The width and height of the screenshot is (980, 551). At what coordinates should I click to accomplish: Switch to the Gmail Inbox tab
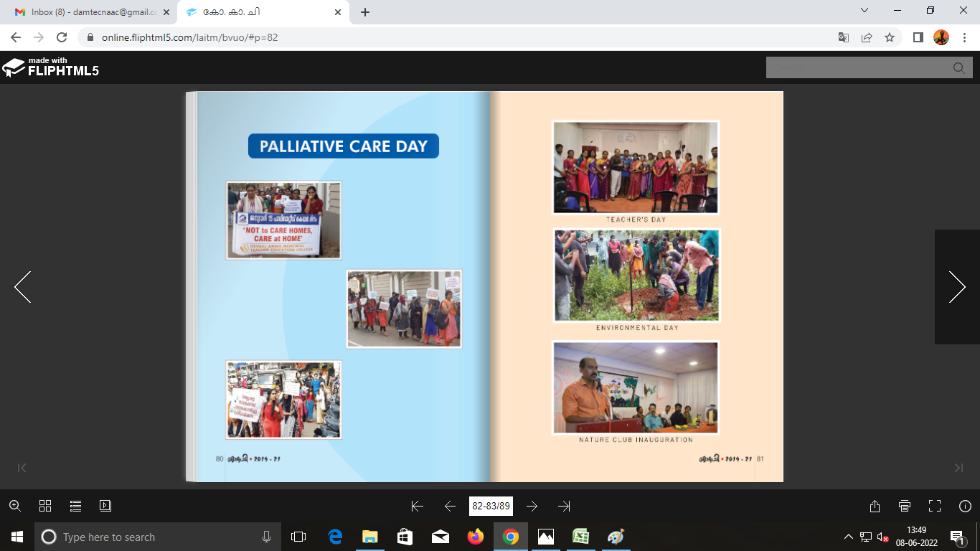tap(90, 12)
